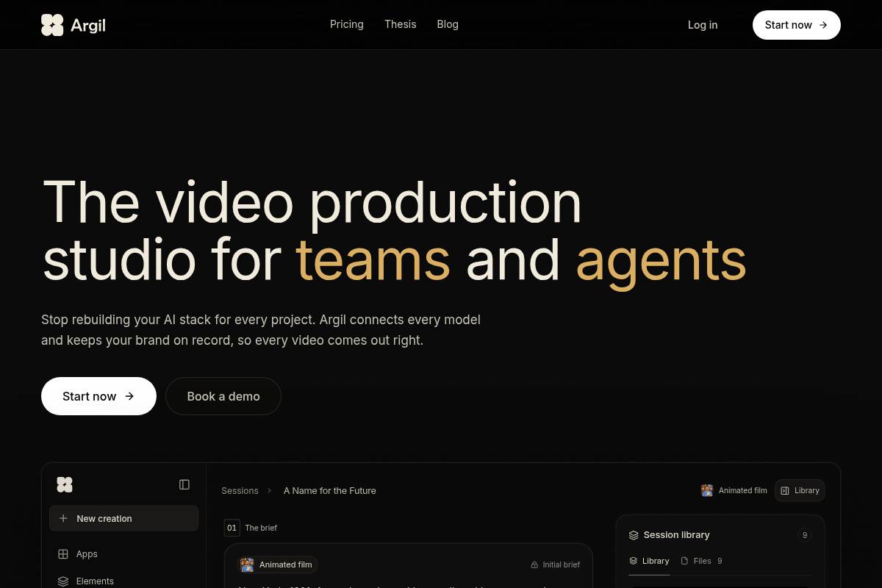The height and width of the screenshot is (588, 882).
Task: Go to the Thesis page
Action: [x=401, y=24]
